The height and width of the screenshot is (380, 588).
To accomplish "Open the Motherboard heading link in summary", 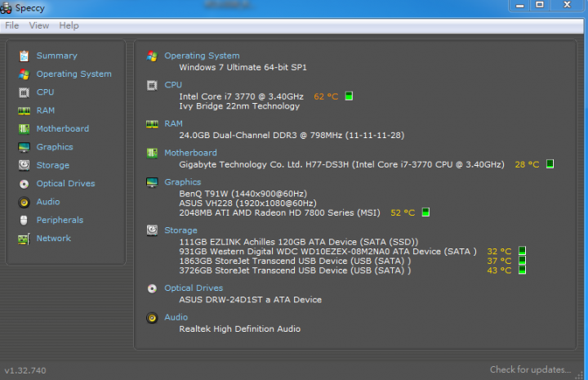I will (190, 153).
